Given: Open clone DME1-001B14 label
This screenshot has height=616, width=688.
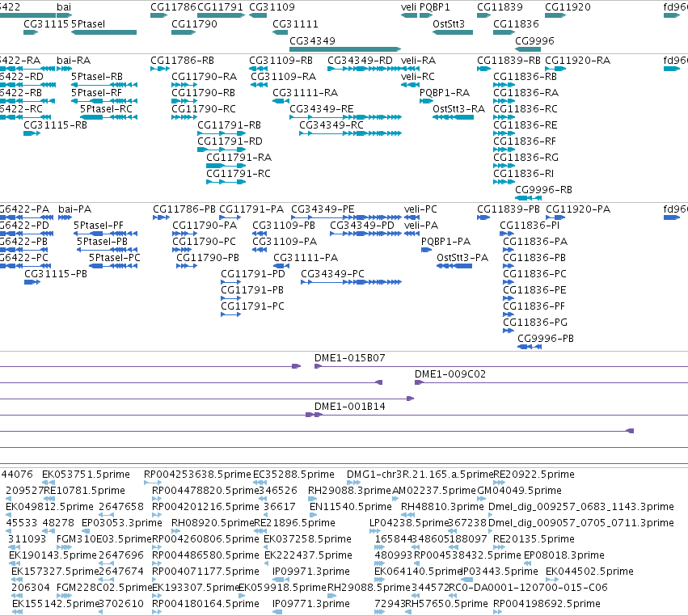Looking at the screenshot, I should 350,407.
